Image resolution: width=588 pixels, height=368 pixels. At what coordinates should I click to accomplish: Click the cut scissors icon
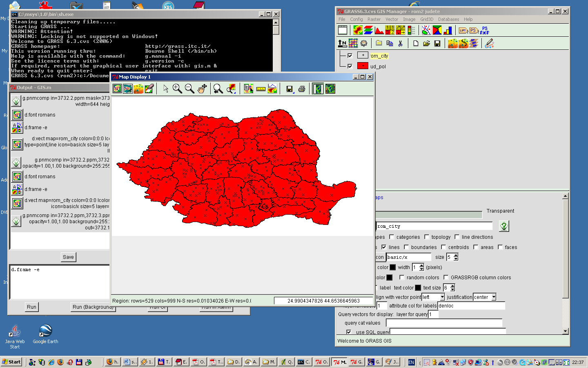point(400,43)
